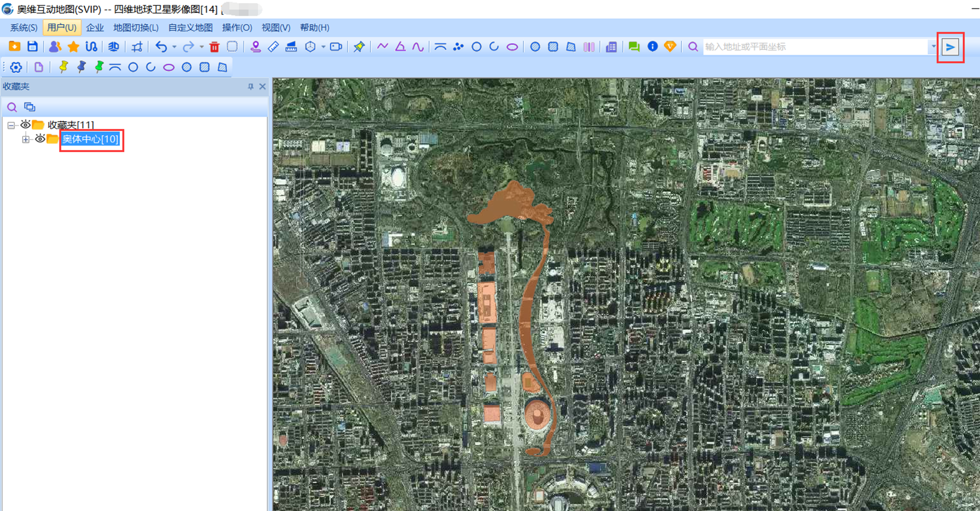Click the red trash delete icon

click(x=214, y=47)
